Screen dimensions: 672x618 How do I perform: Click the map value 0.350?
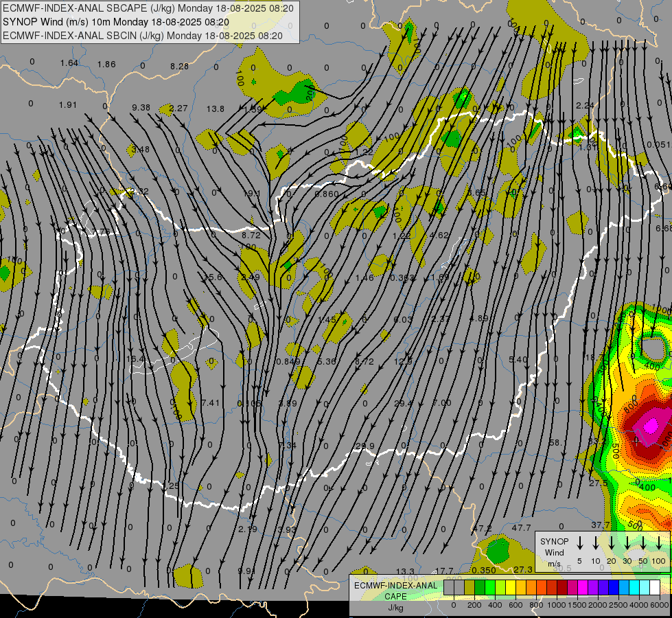point(484,571)
